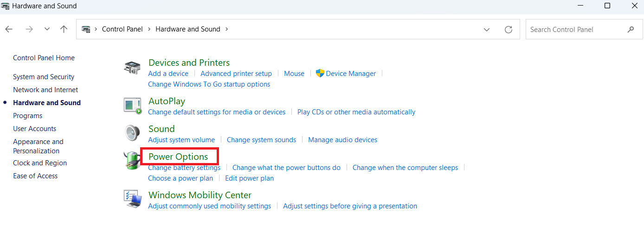Go up one level with up arrow
The image size is (644, 226).
point(64,29)
